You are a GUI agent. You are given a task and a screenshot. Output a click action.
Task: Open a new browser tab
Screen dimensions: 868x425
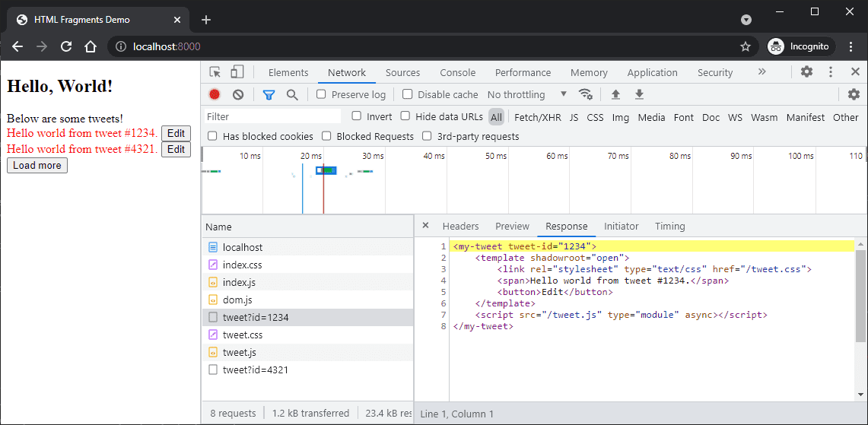(206, 20)
